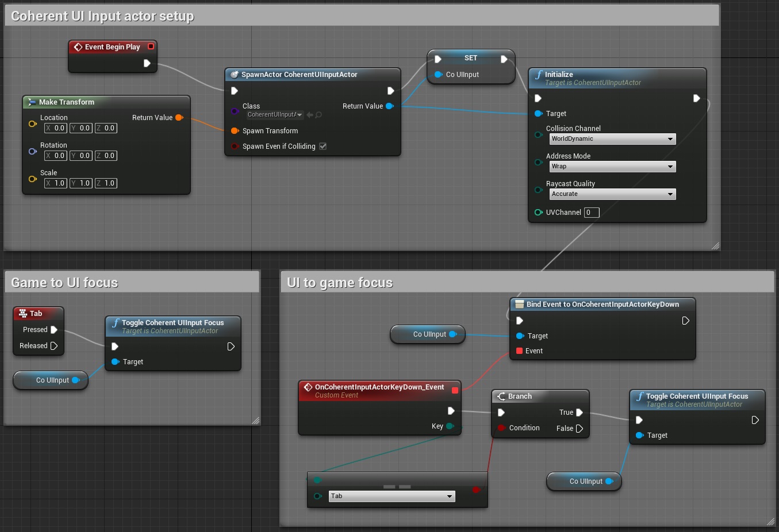Click the custom event output exec pin
This screenshot has height=532, width=779.
[x=451, y=411]
